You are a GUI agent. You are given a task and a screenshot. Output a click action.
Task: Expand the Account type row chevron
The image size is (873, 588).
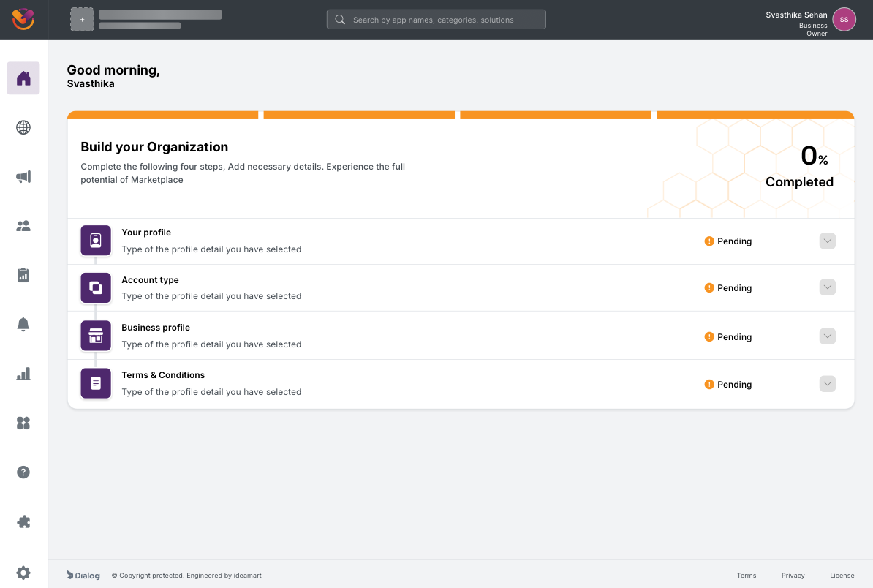(x=828, y=287)
